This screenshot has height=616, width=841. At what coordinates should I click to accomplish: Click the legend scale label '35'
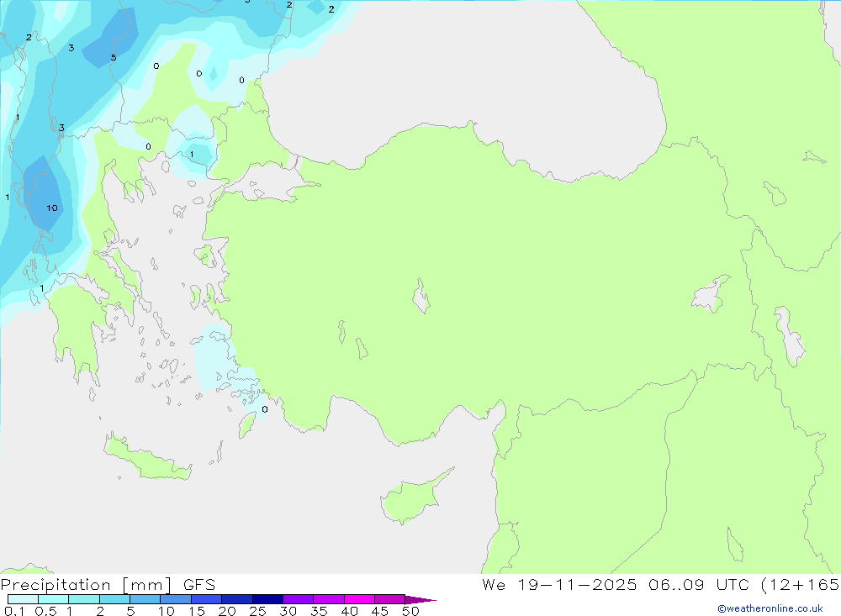tap(319, 611)
